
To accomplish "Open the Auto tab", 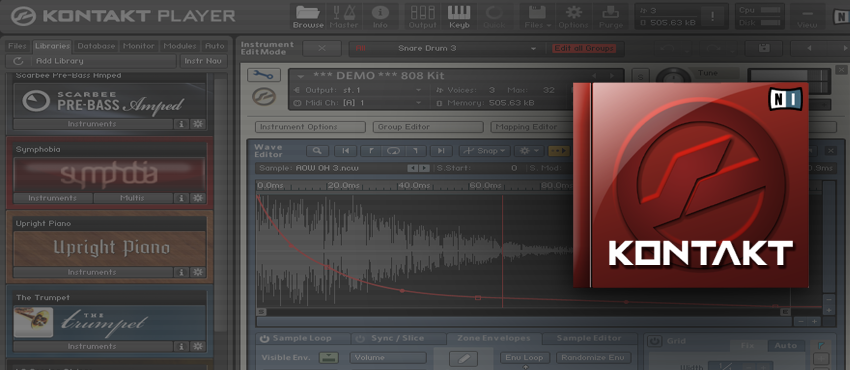I will coord(215,46).
